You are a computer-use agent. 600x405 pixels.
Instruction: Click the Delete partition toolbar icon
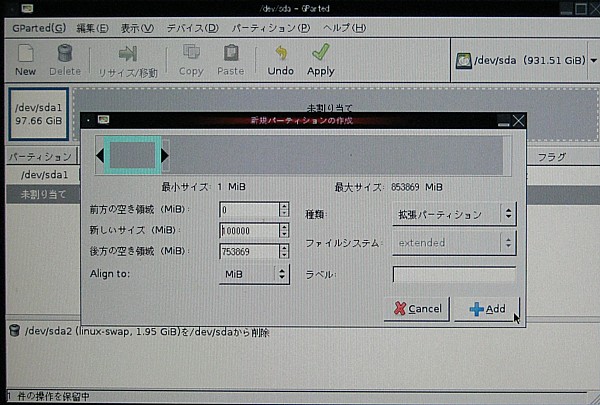click(65, 53)
